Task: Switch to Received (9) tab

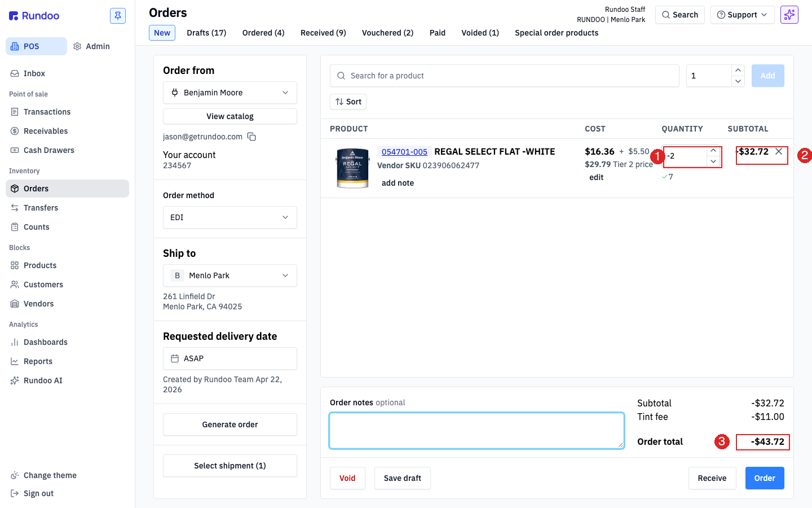Action: 323,33
